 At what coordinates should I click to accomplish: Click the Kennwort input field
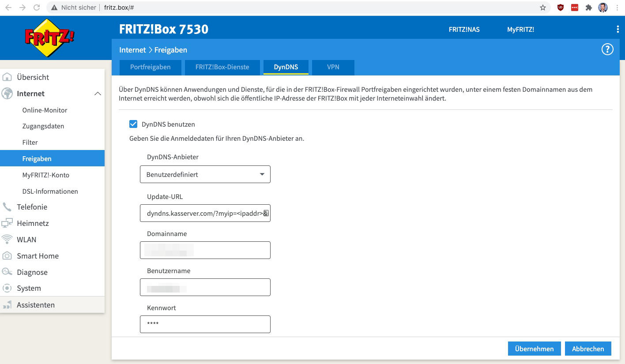click(205, 324)
